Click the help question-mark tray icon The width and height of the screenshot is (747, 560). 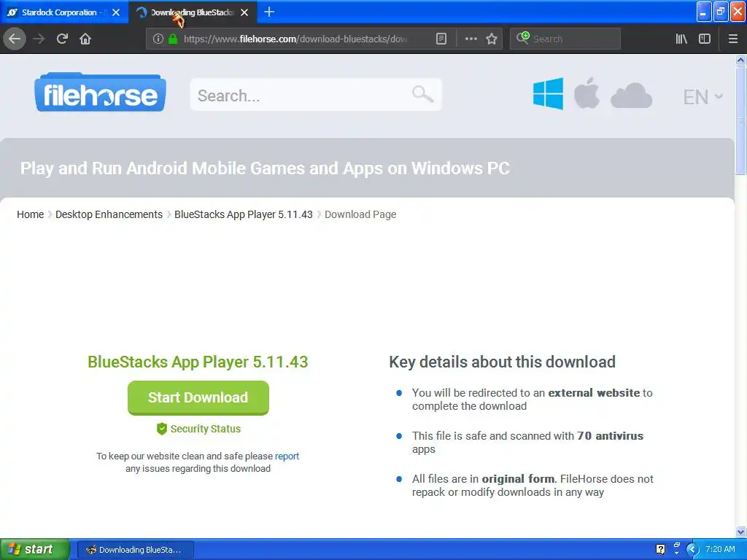660,549
